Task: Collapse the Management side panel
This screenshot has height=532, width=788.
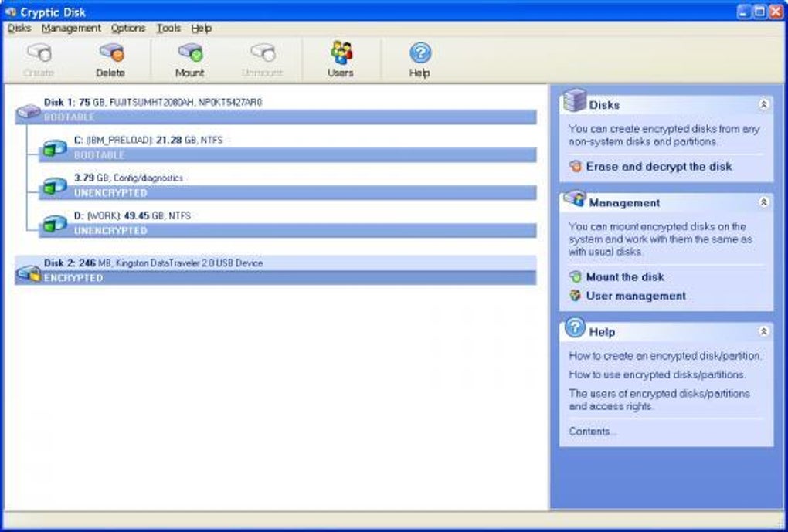Action: [763, 202]
